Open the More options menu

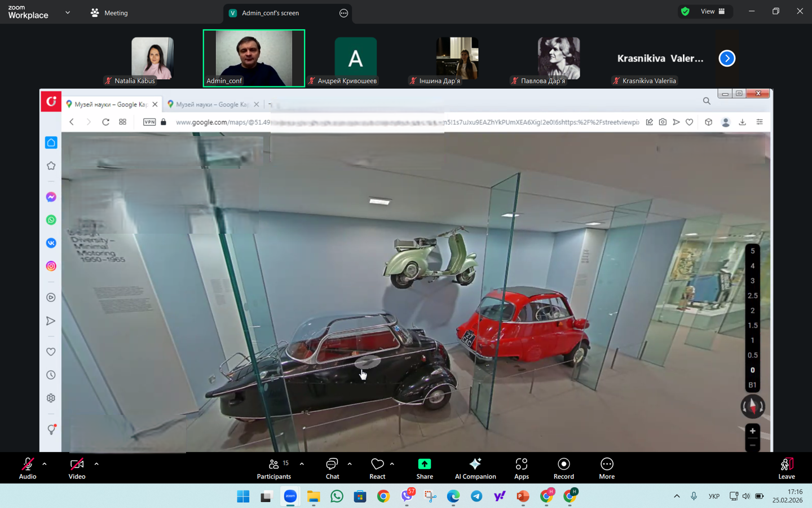pyautogui.click(x=606, y=468)
